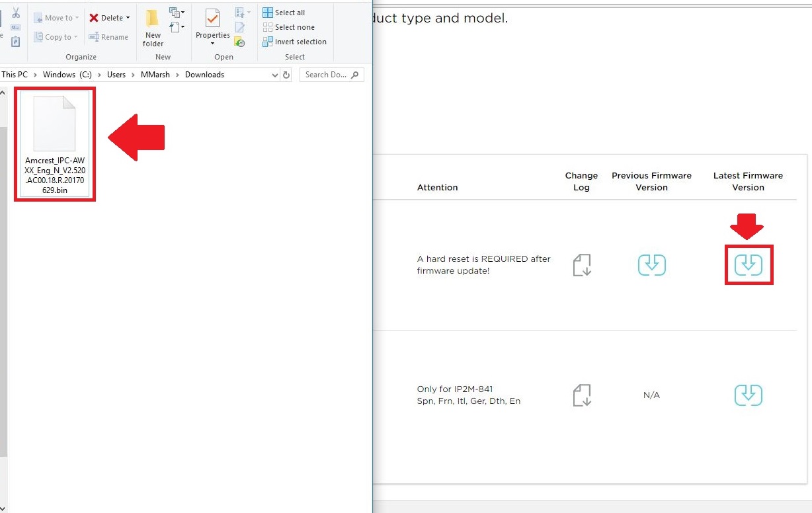Click the file list scroll up arrow

click(x=3, y=93)
